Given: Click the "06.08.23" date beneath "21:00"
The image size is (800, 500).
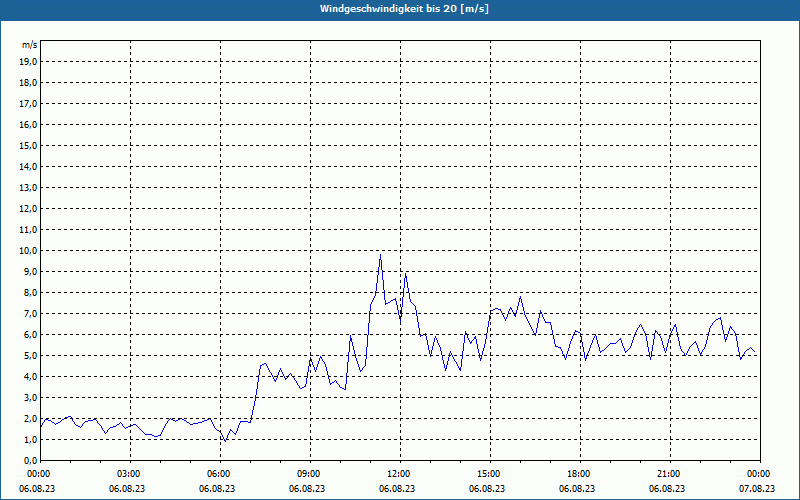Looking at the screenshot, I should (x=667, y=488).
